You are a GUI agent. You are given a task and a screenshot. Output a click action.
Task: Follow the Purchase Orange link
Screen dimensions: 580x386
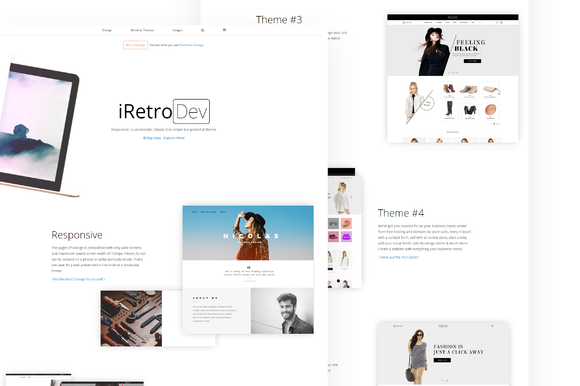pyautogui.click(x=192, y=45)
